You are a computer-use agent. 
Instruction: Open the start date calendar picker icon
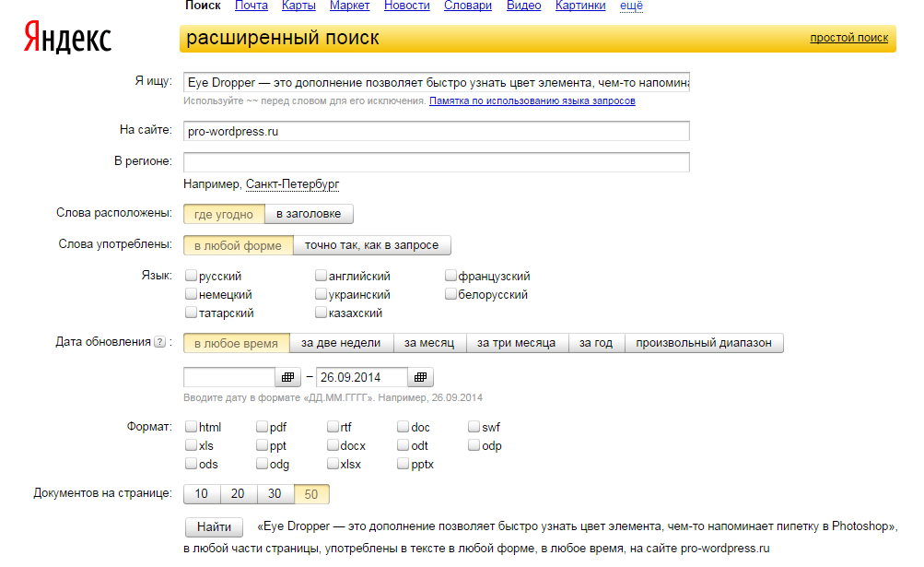287,377
